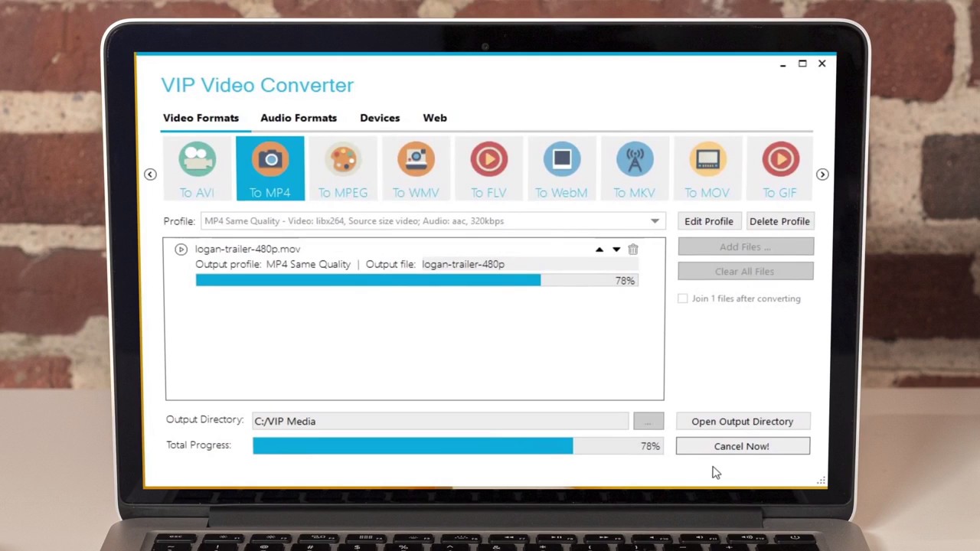The height and width of the screenshot is (551, 980).
Task: Show previous formats with left arrow
Action: tap(150, 174)
